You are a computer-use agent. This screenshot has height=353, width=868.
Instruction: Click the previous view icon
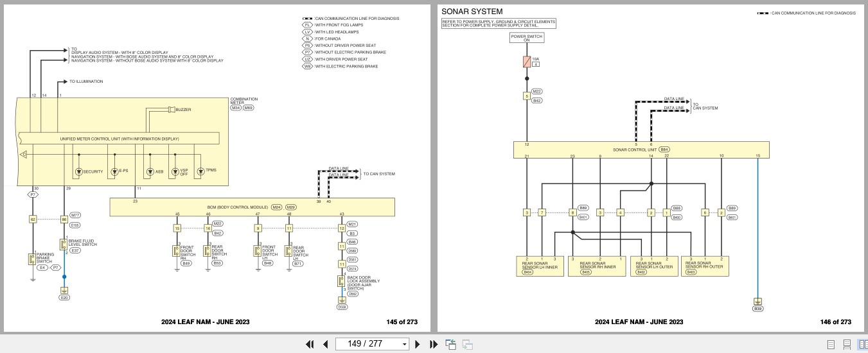(x=450, y=344)
